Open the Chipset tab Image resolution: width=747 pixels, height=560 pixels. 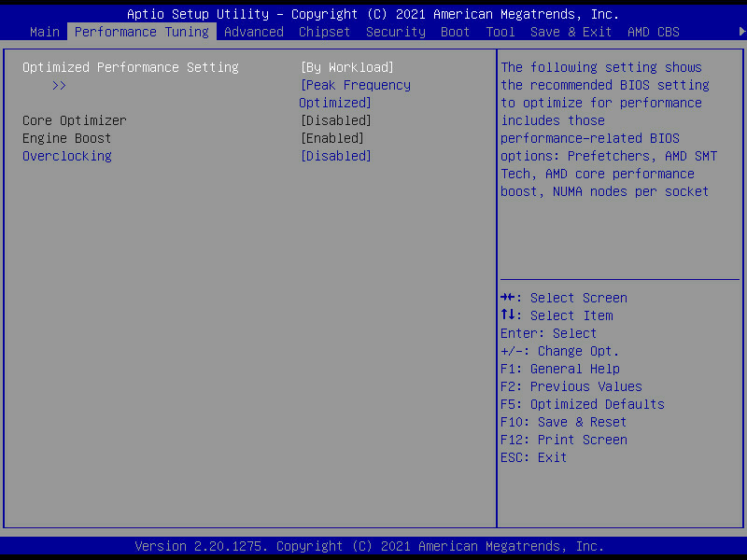[324, 32]
